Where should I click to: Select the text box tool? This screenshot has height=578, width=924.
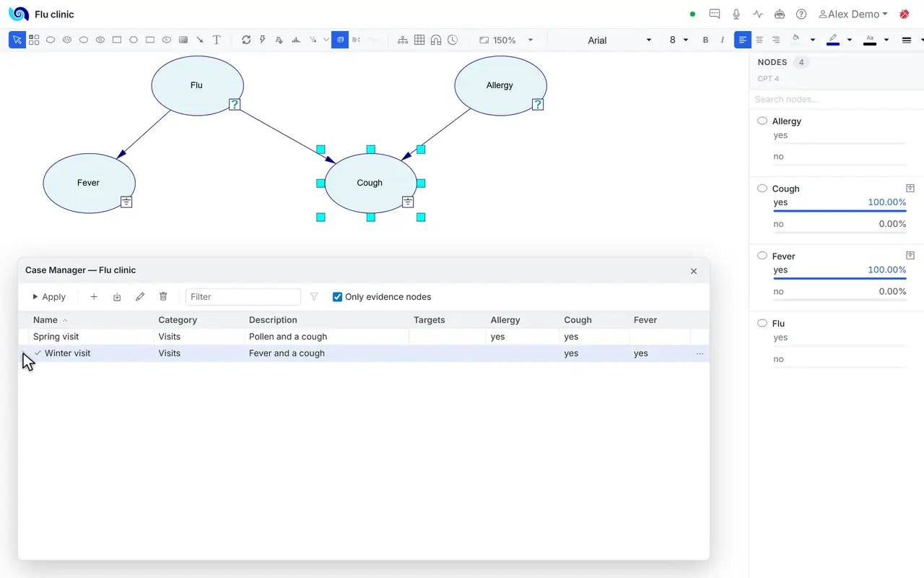click(217, 40)
